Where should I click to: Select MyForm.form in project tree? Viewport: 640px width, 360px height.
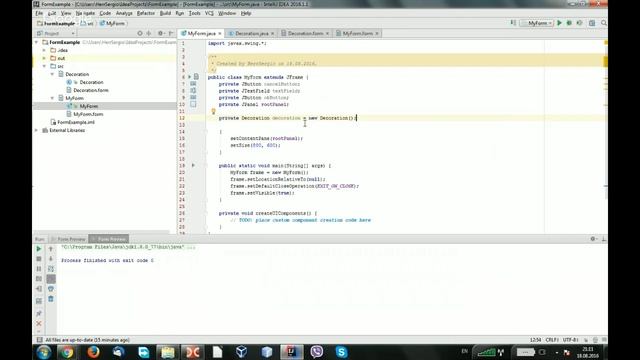(x=88, y=114)
